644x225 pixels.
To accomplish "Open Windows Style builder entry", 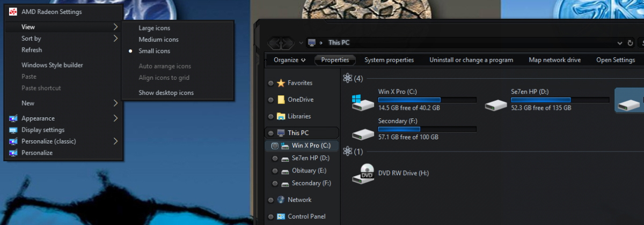I will click(64, 65).
